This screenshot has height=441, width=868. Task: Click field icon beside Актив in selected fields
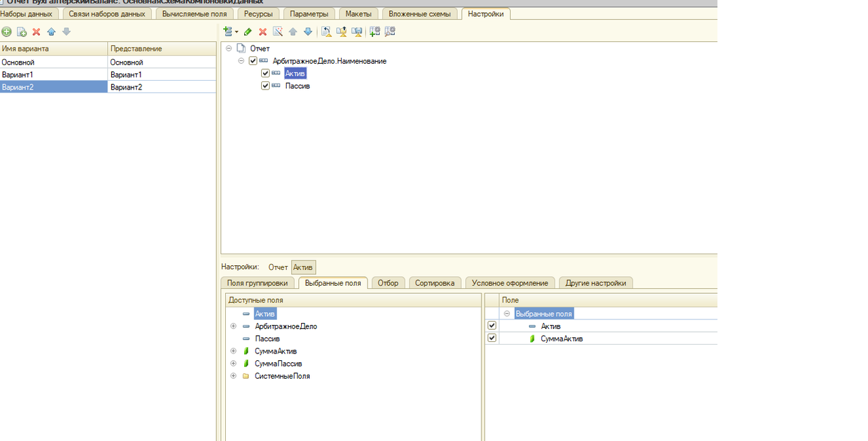(532, 326)
